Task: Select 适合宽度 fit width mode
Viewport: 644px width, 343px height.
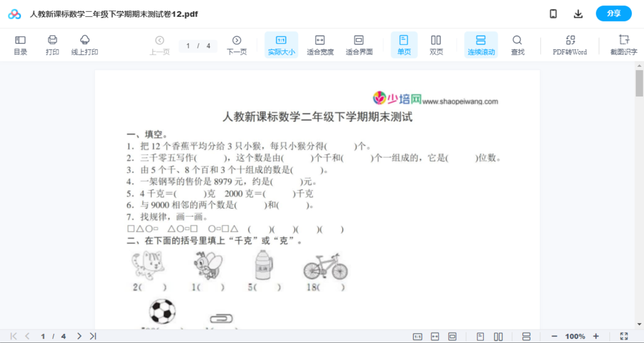Action: point(320,45)
